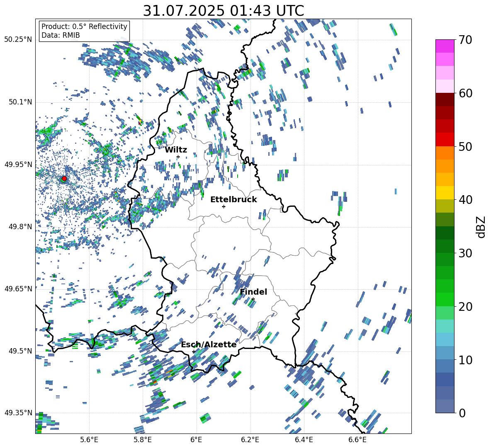Click the red radar location marker
Image resolution: width=491 pixels, height=448 pixels.
click(x=64, y=179)
